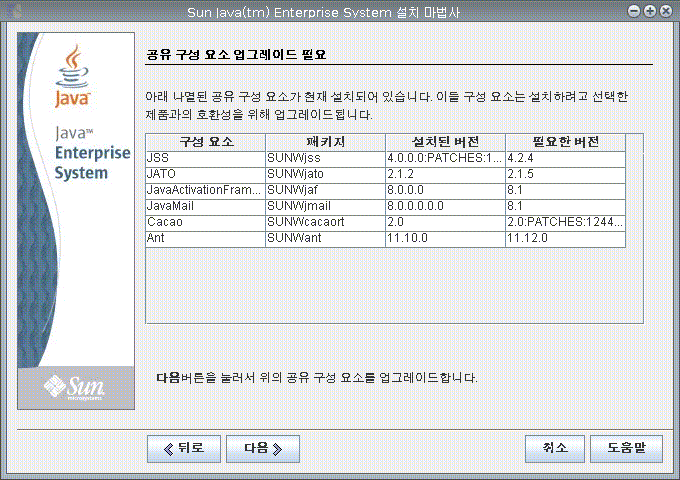Viewport: 680px width, 480px height.
Task: Click installed version 2.0 for Cacao
Action: [445, 223]
